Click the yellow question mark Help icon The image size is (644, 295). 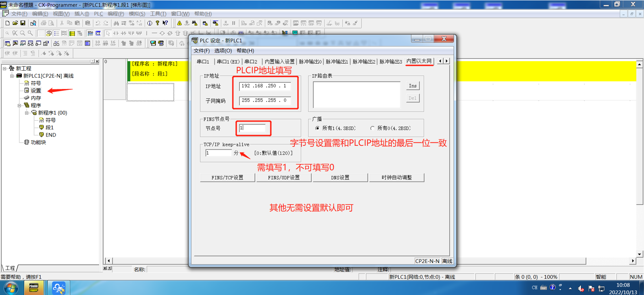click(x=158, y=23)
